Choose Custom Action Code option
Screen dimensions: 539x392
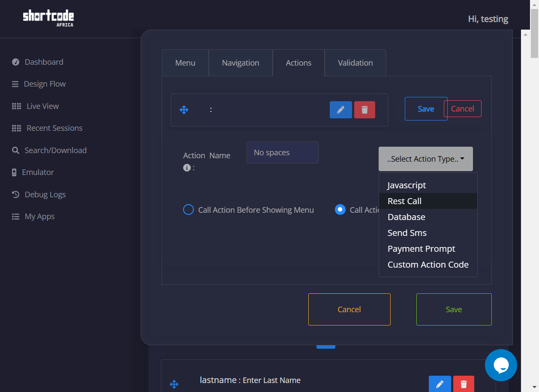coord(428,265)
